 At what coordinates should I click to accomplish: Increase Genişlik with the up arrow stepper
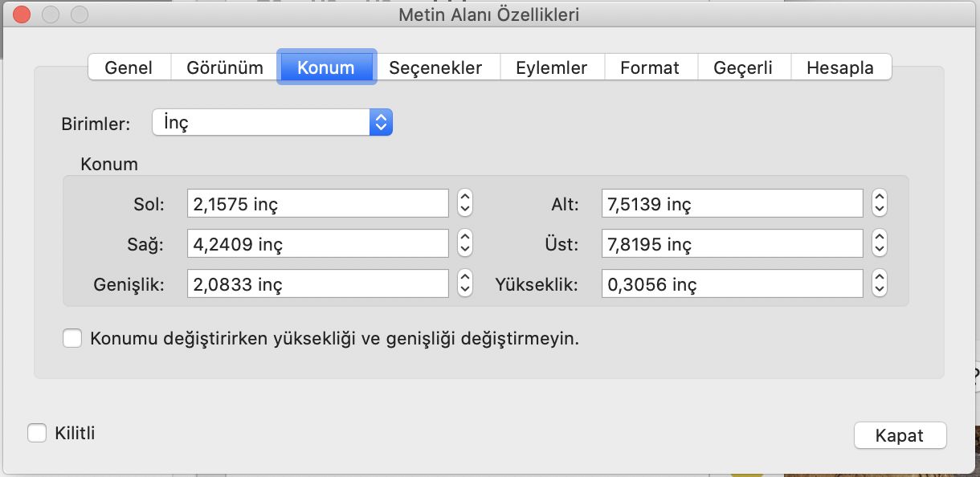(464, 279)
